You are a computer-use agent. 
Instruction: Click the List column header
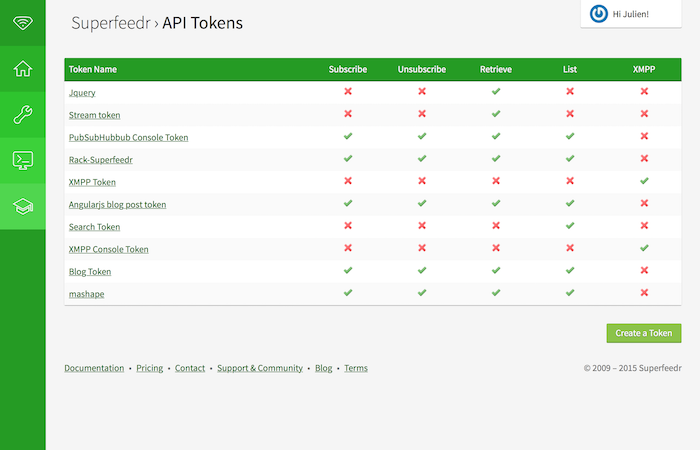[570, 69]
